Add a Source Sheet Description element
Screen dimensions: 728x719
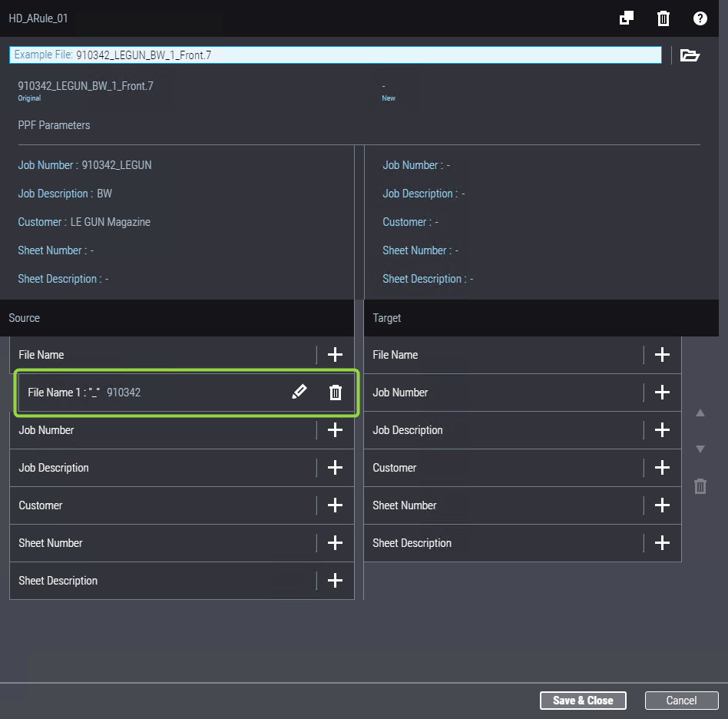tap(335, 581)
